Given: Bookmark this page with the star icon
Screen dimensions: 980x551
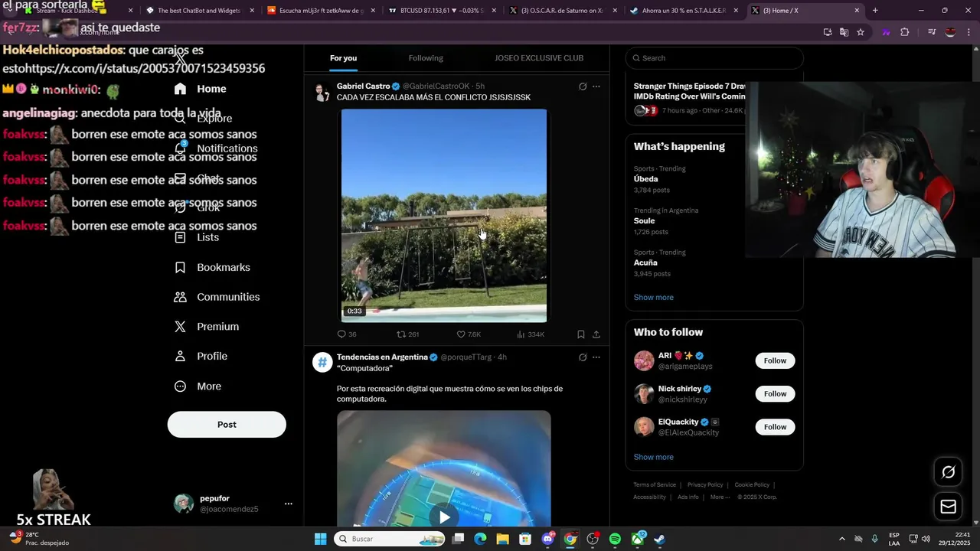Looking at the screenshot, I should pyautogui.click(x=861, y=32).
